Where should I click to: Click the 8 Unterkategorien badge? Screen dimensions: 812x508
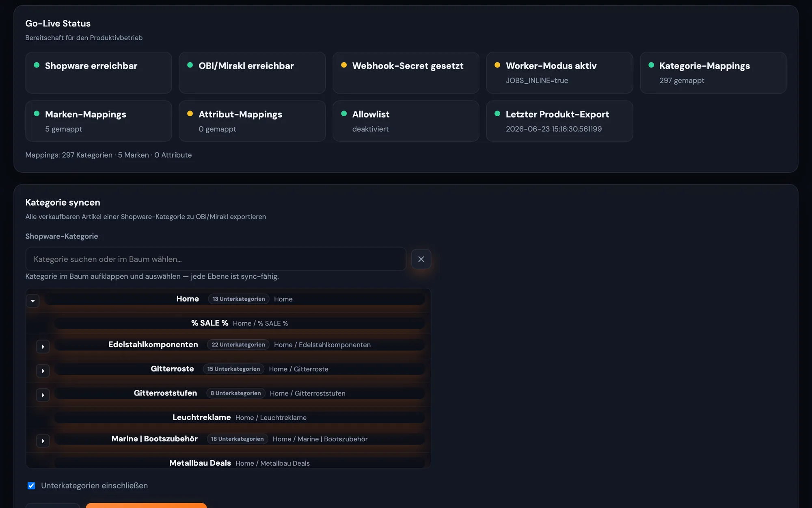tap(235, 393)
